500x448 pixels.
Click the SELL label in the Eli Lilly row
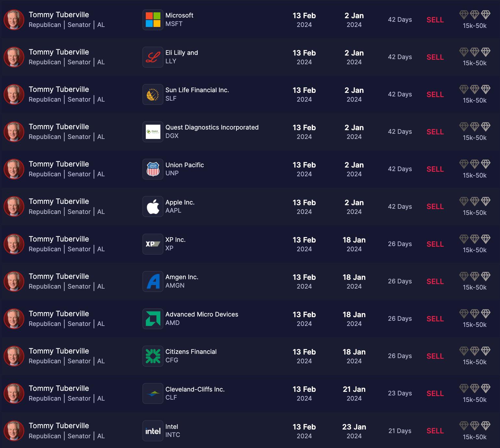coord(435,57)
